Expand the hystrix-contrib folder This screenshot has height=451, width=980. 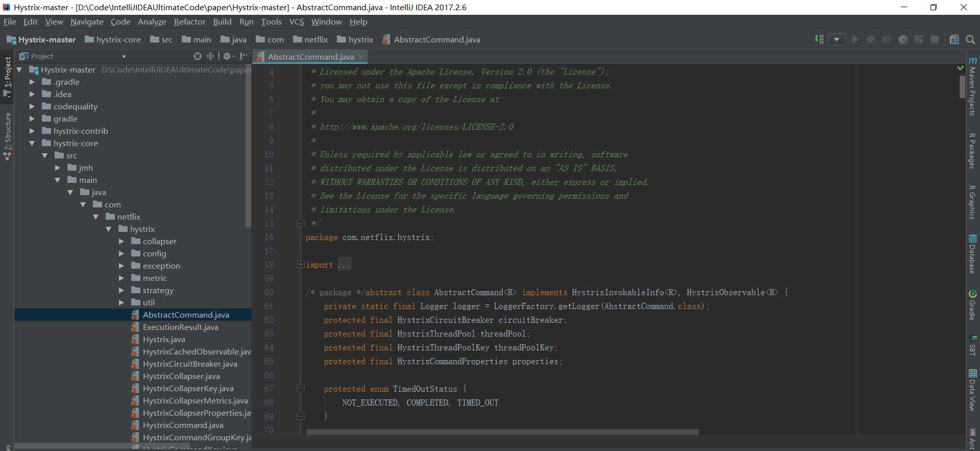(x=32, y=131)
